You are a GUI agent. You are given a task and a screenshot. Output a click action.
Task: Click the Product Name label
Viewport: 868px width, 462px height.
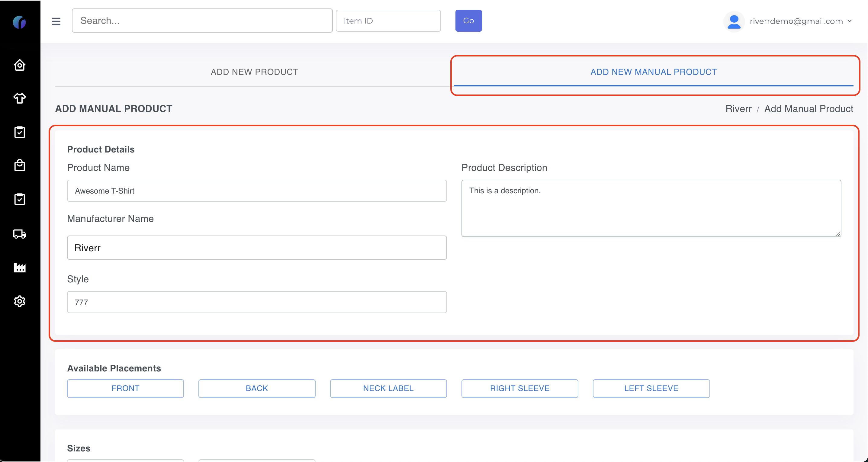tap(98, 168)
